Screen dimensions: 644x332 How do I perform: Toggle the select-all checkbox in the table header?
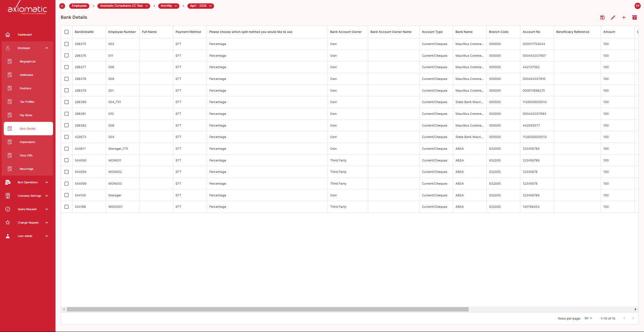coord(66,32)
